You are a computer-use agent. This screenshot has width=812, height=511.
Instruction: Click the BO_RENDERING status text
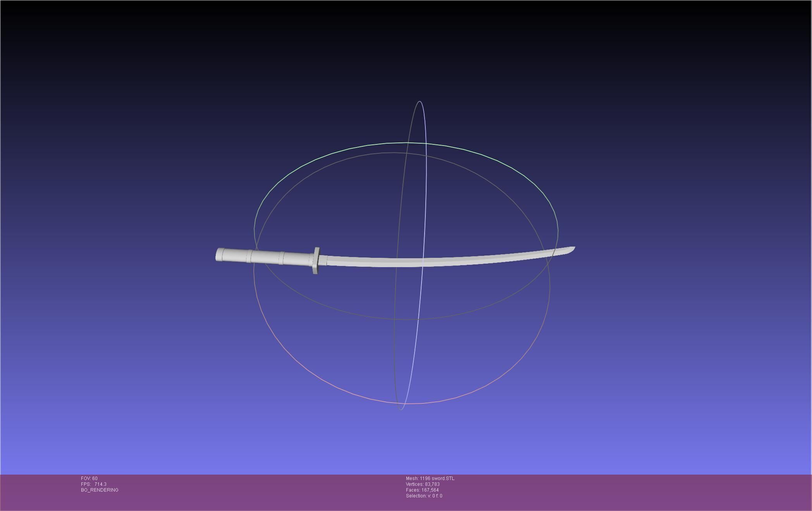[100, 490]
